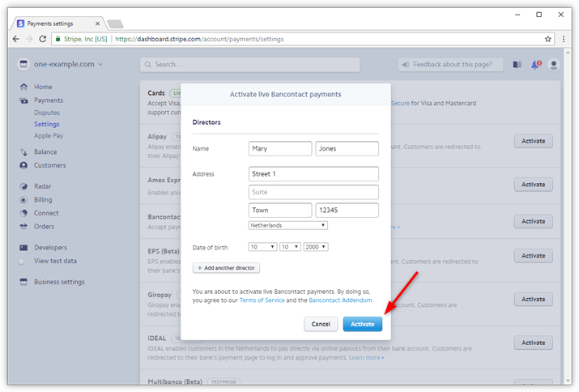Click the feedback megaphone icon
The image size is (579, 392).
pos(406,65)
